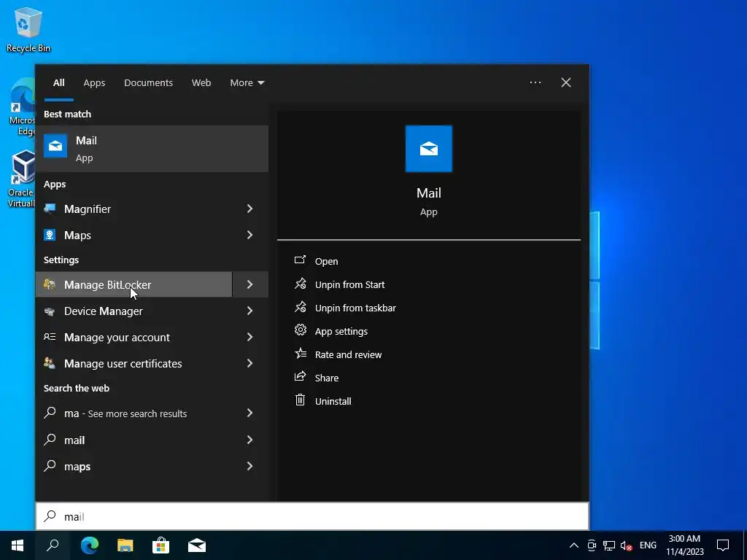Click the Share icon
Screen dimensions: 747x560
coord(300,377)
